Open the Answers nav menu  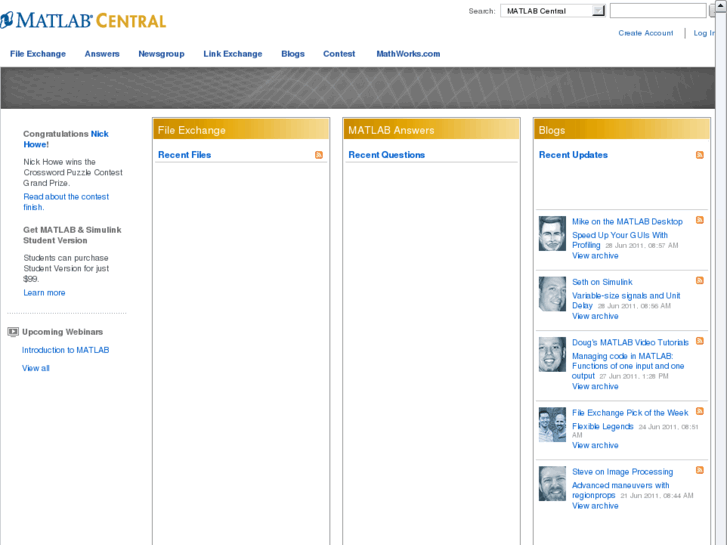coord(102,54)
